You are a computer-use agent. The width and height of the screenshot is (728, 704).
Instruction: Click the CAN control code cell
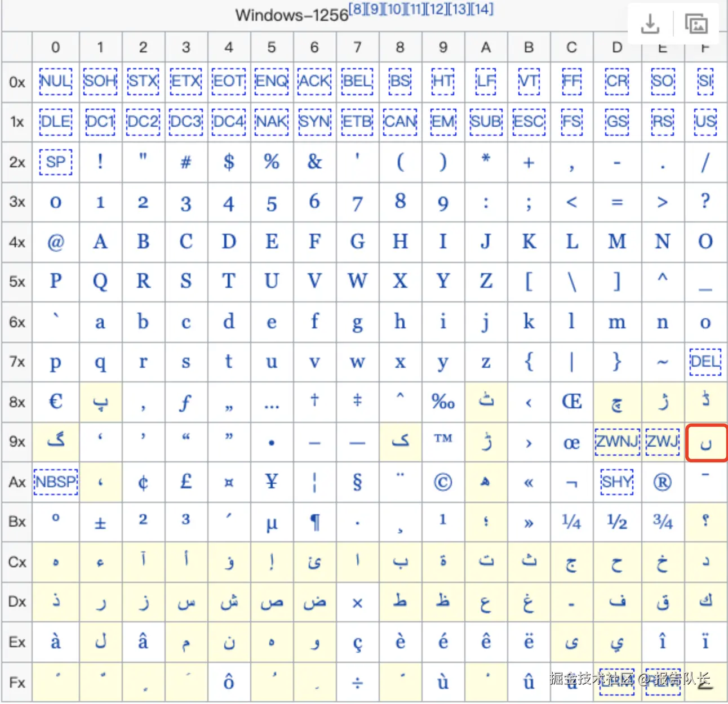400,122
